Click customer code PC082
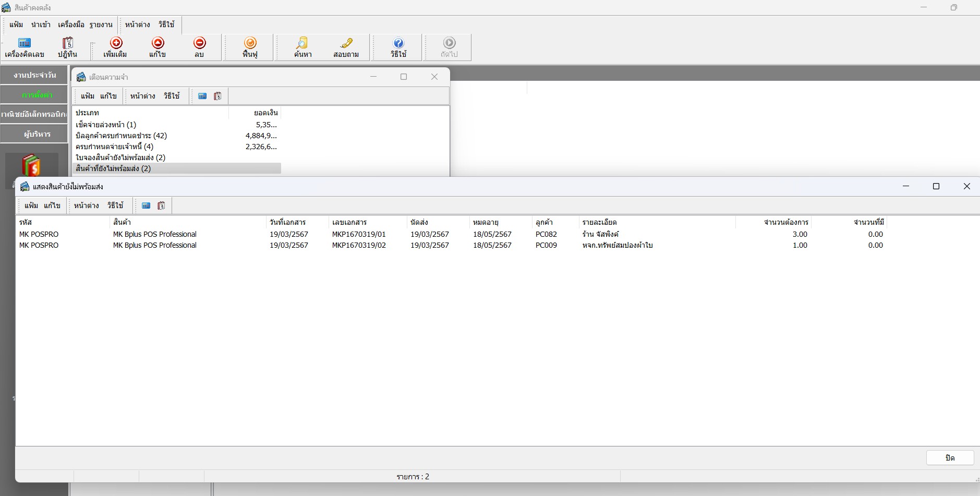This screenshot has height=496, width=980. [x=546, y=234]
